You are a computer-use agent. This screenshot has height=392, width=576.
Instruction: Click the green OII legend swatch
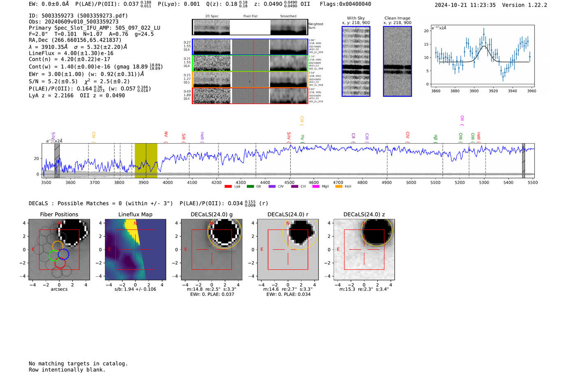click(250, 186)
